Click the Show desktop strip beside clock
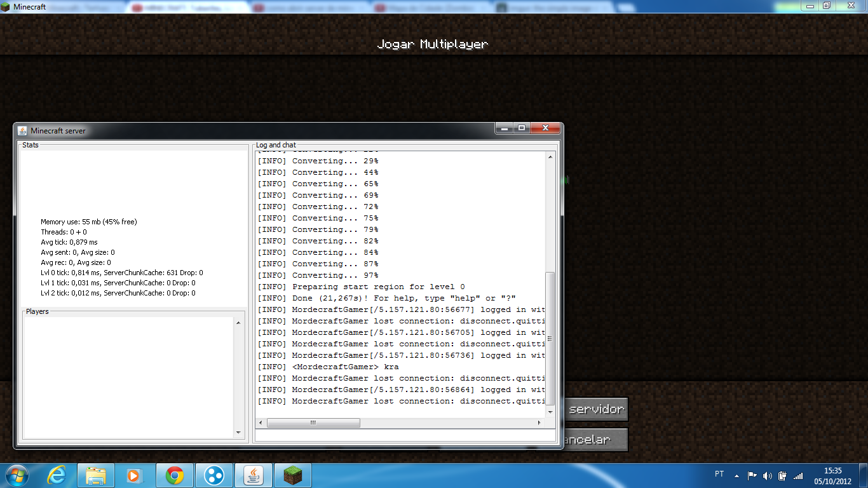868x488 pixels. click(x=863, y=475)
